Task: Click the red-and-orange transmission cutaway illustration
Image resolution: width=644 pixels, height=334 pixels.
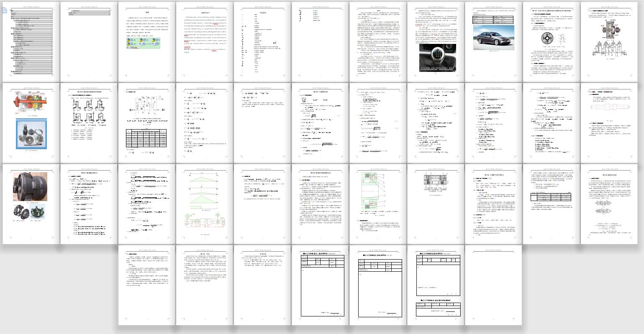Action: coord(31,102)
